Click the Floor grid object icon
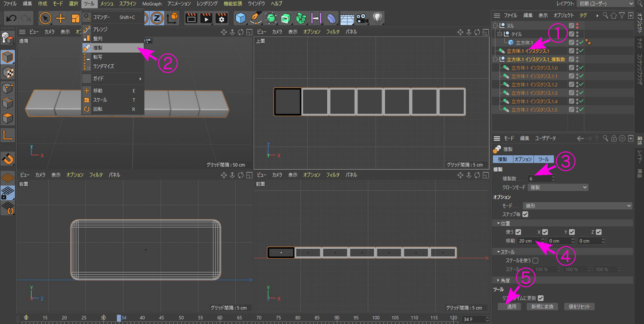This screenshot has height=324, width=644. [x=347, y=19]
